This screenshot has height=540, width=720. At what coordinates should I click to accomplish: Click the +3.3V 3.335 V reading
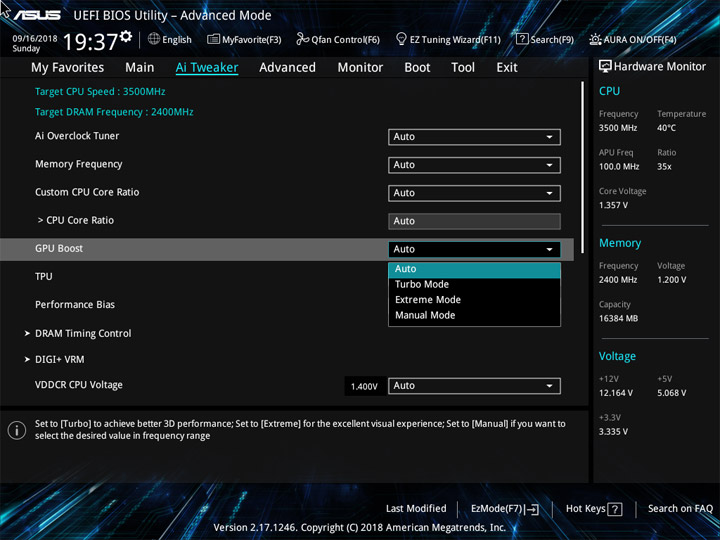point(613,432)
